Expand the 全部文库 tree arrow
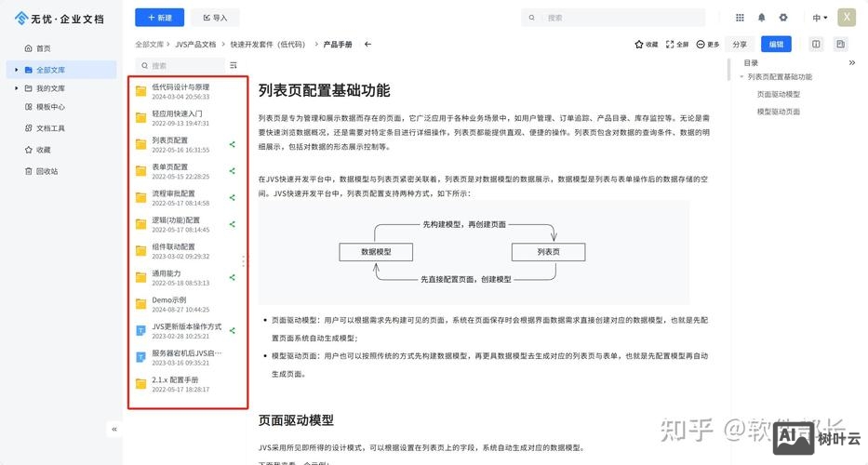Viewport: 868px width, 465px height. pos(16,70)
